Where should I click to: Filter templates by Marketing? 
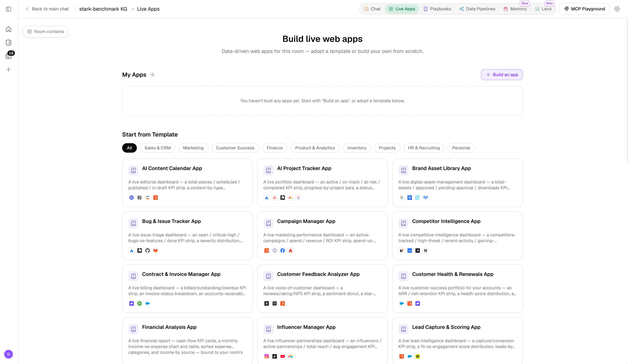pos(193,148)
